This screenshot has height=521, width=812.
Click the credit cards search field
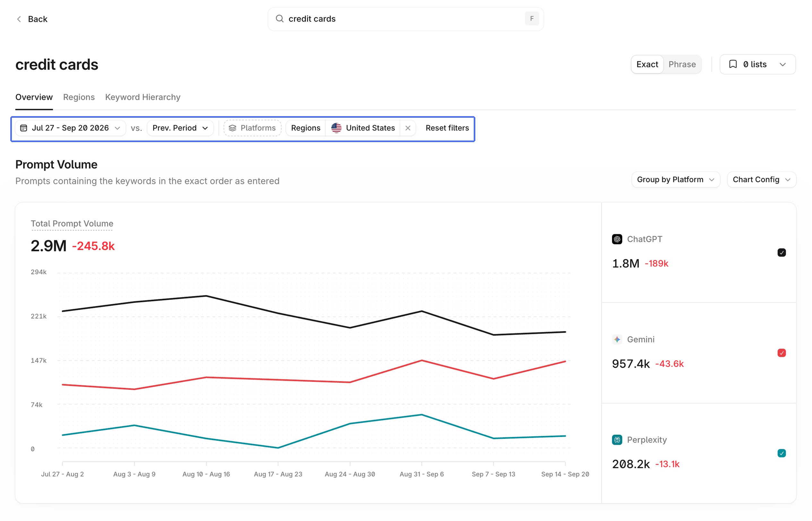tap(405, 19)
